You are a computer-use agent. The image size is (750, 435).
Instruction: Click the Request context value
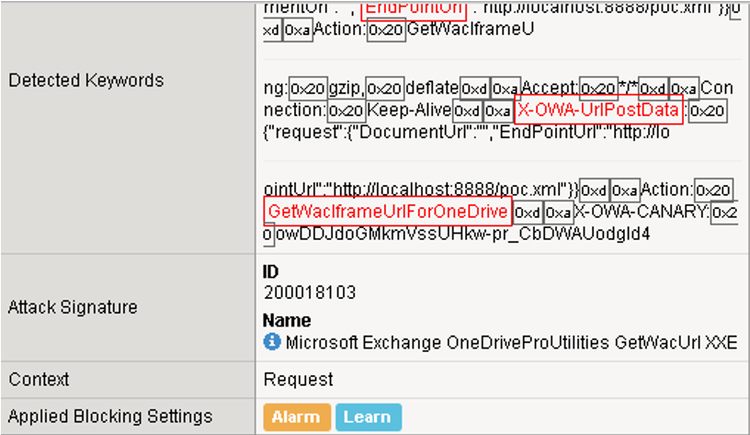(x=298, y=380)
